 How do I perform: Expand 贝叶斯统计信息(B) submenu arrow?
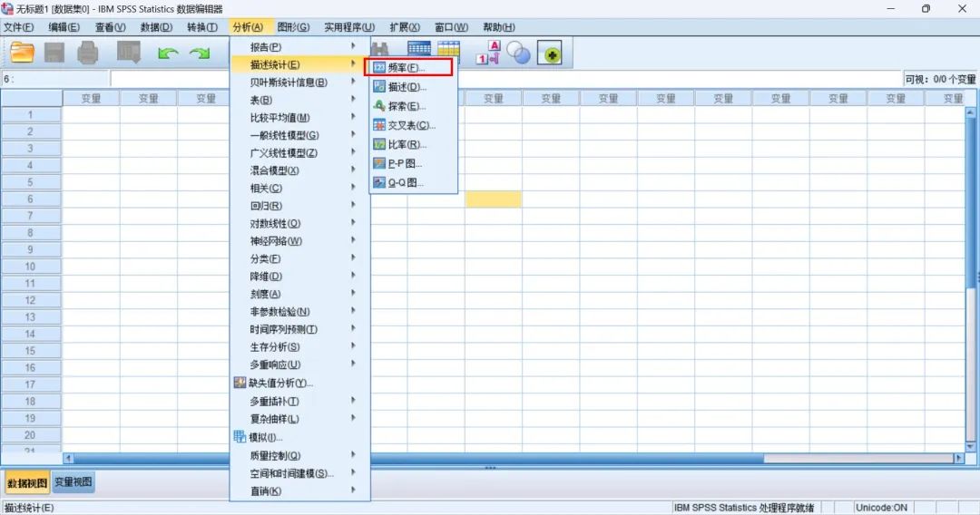click(x=353, y=82)
